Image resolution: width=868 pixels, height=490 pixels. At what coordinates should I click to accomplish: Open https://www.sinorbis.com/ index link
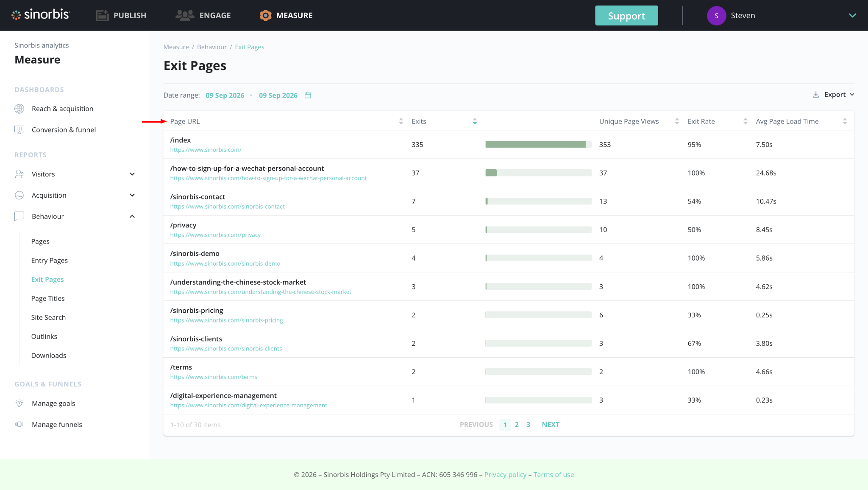206,150
